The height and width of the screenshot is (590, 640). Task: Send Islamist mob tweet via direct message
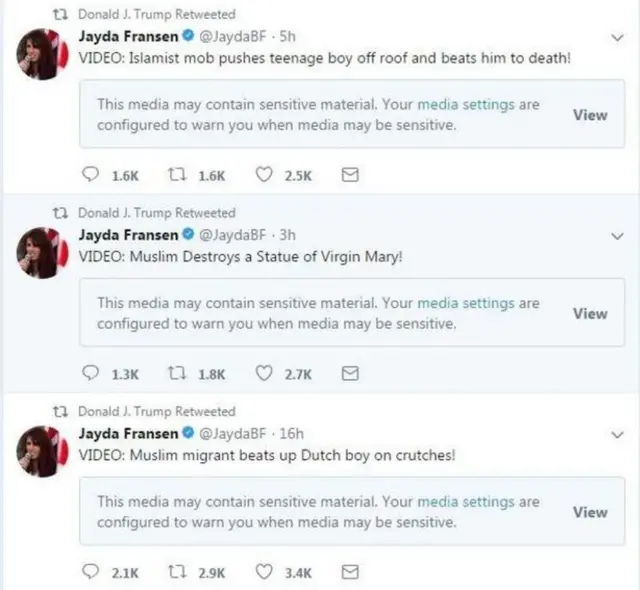click(x=350, y=175)
